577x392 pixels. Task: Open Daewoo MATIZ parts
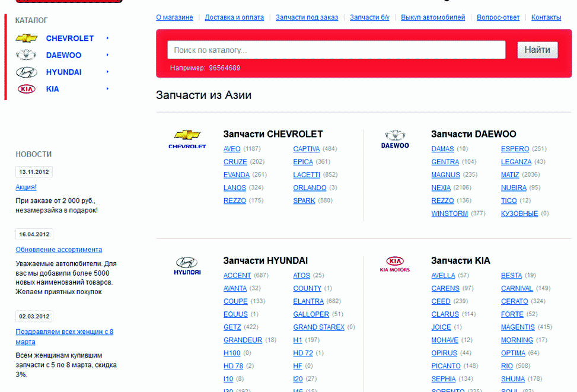point(510,174)
